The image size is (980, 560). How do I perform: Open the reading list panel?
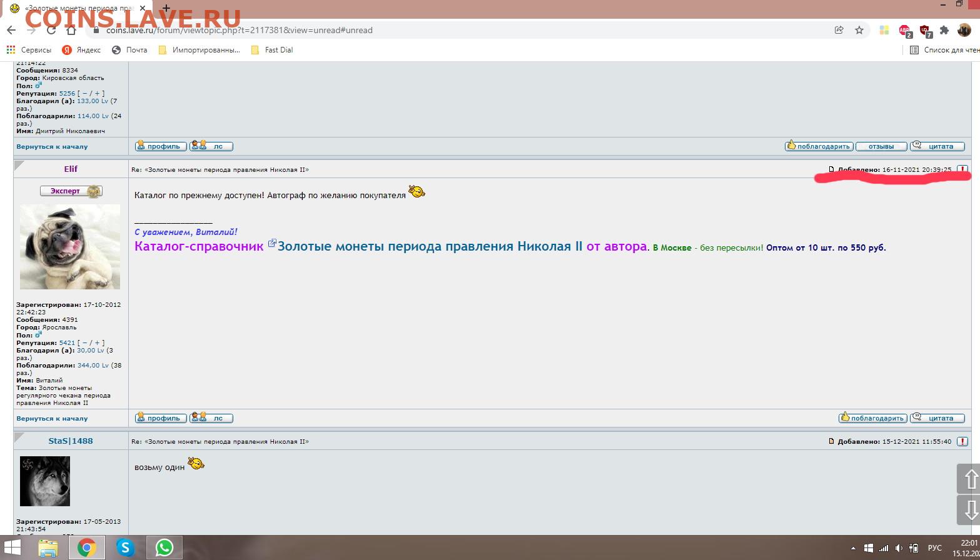pyautogui.click(x=944, y=50)
